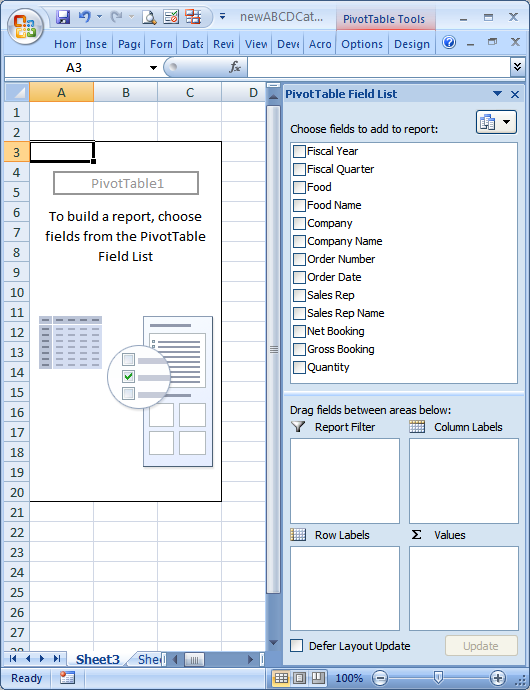The width and height of the screenshot is (530, 690).
Task: Toggle Defer Layout Update checkbox
Action: point(297,646)
